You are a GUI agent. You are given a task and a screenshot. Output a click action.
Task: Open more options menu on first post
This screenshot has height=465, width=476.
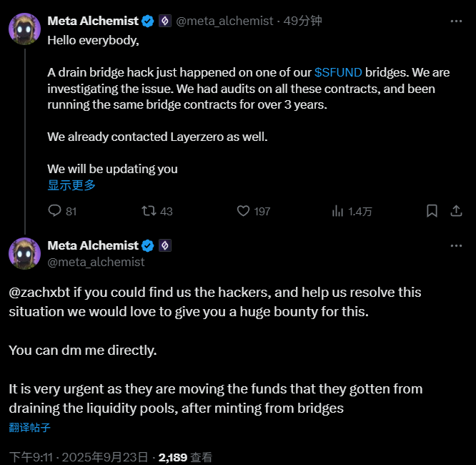pos(456,21)
